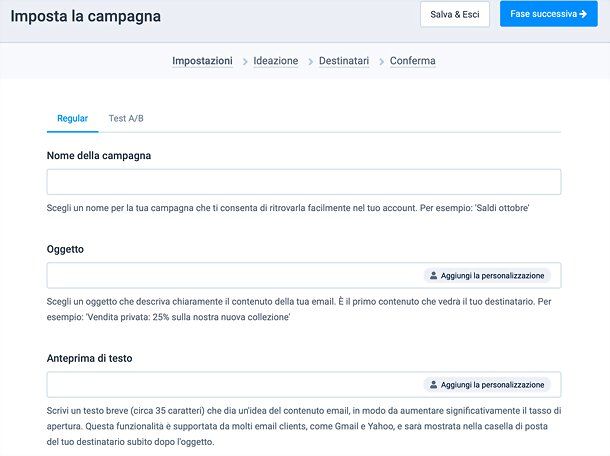Image resolution: width=610 pixels, height=456 pixels.
Task: Jump to the Destinatari step
Action: click(344, 61)
